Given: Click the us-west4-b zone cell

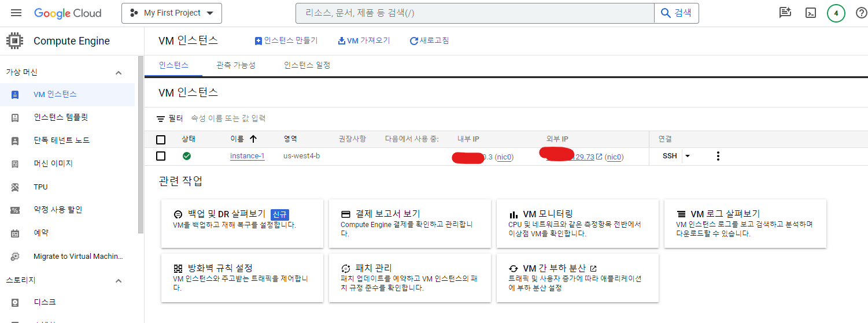Looking at the screenshot, I should pos(301,156).
